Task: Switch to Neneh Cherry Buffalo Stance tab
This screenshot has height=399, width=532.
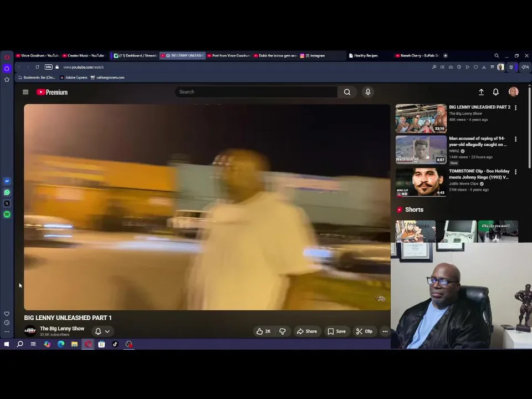Action: click(417, 55)
